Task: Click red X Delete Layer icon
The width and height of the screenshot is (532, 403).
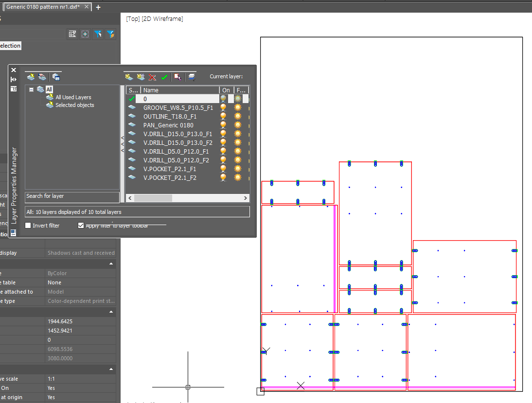Action: [152, 77]
